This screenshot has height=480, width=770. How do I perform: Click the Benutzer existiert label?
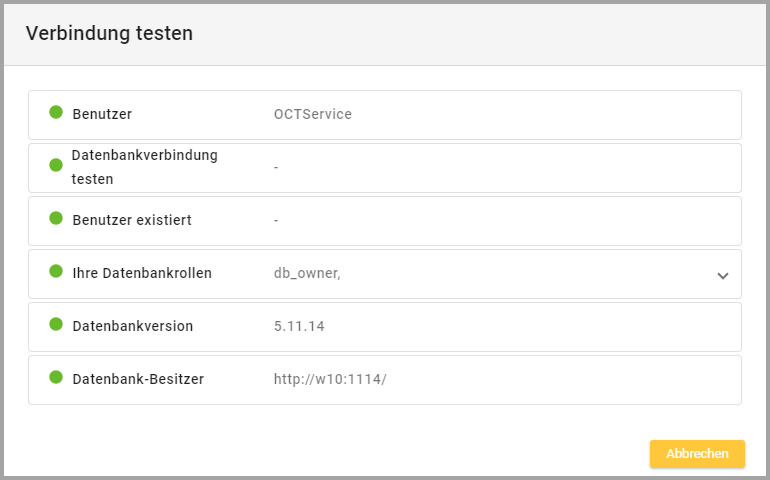tap(132, 220)
